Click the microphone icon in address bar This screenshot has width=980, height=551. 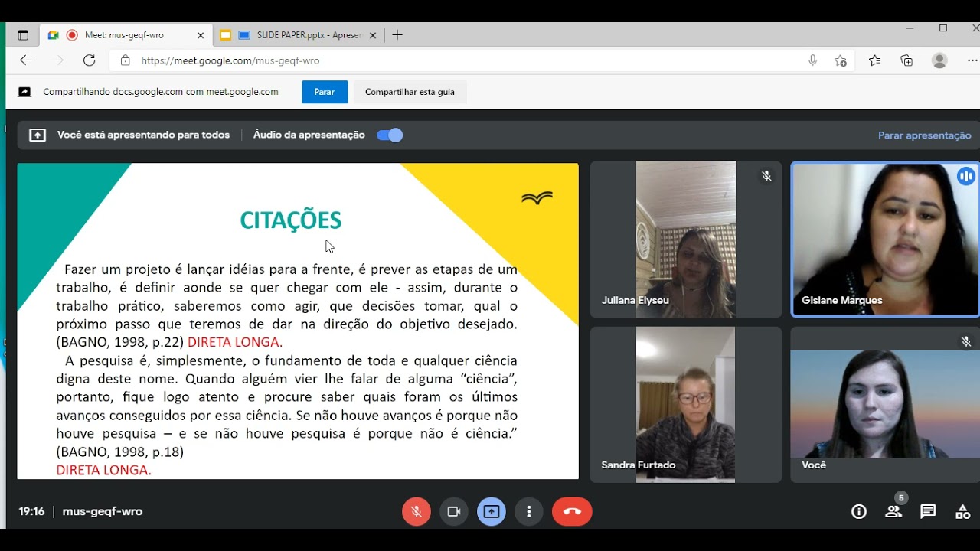point(812,60)
